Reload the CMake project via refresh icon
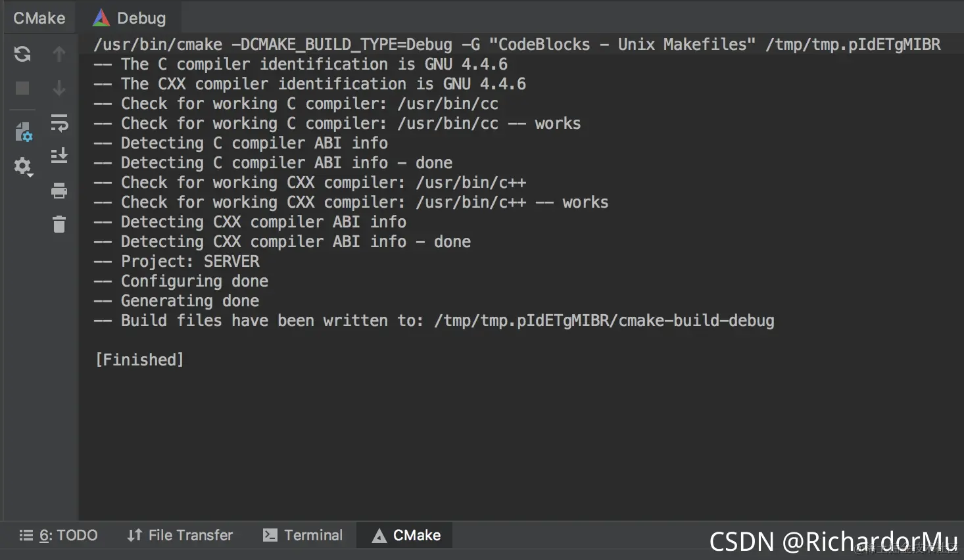 [22, 54]
